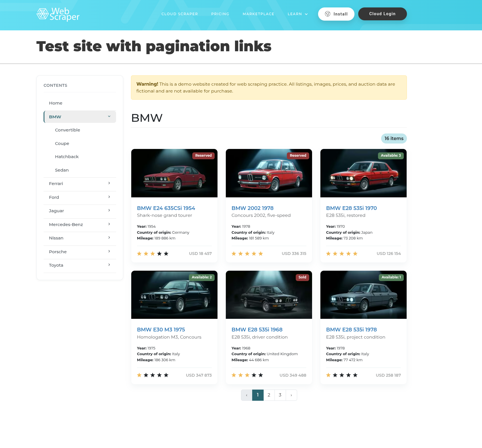Click price USD 126 154
Image resolution: width=482 pixels, height=448 pixels.
(389, 254)
